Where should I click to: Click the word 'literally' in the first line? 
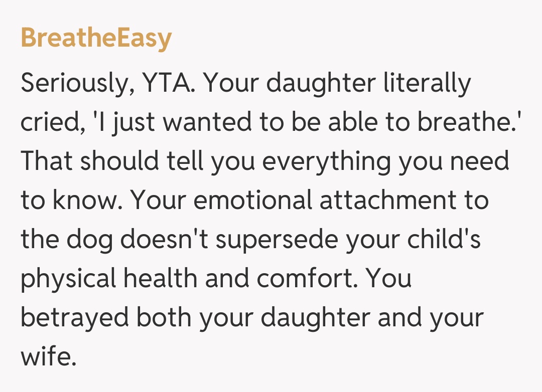pos(428,84)
